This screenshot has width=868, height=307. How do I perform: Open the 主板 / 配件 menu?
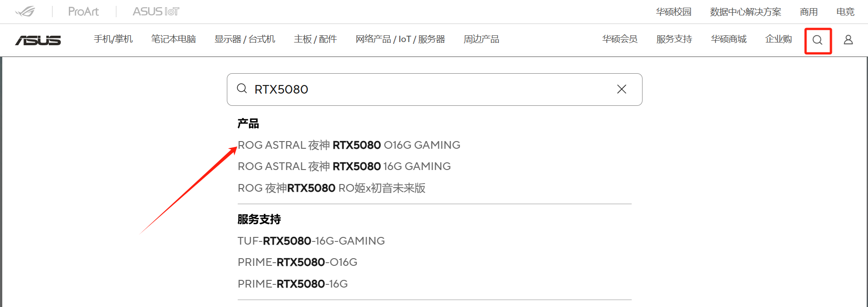[x=315, y=39]
